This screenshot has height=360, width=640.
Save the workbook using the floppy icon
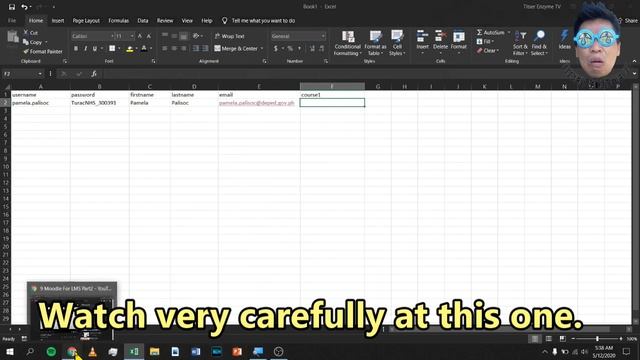pos(11,7)
